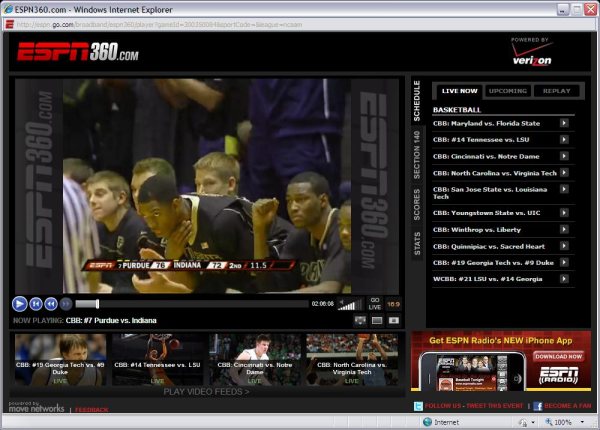
Task: Click the play arrow beside #19 Georgia Tech vs. #9 Duke
Action: pyautogui.click(x=564, y=262)
